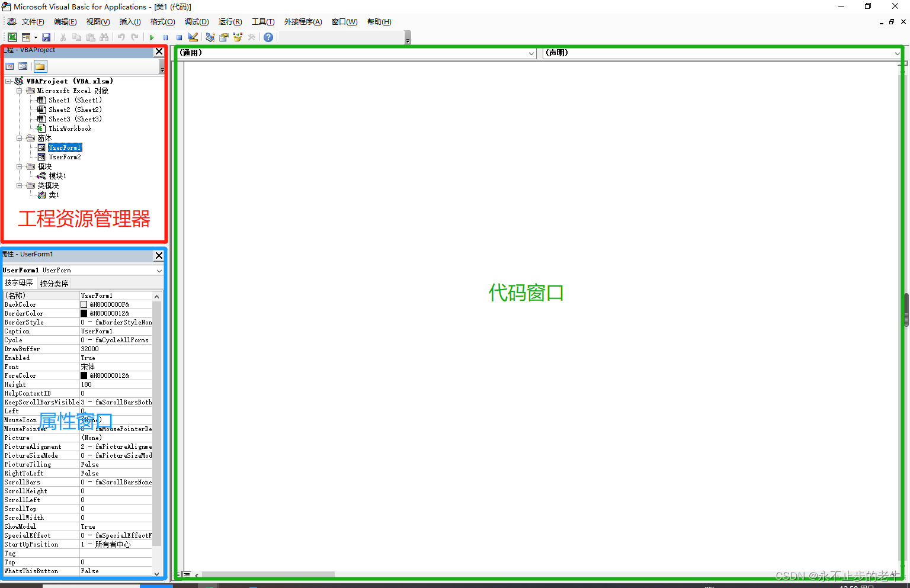Select UserForm2 in the project tree
The image size is (910, 588).
point(65,157)
